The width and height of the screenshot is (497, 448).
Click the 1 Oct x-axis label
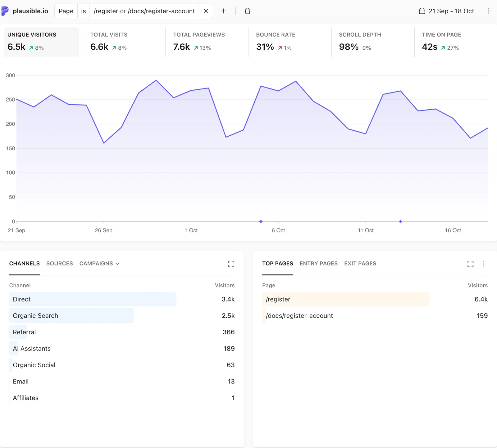[191, 230]
